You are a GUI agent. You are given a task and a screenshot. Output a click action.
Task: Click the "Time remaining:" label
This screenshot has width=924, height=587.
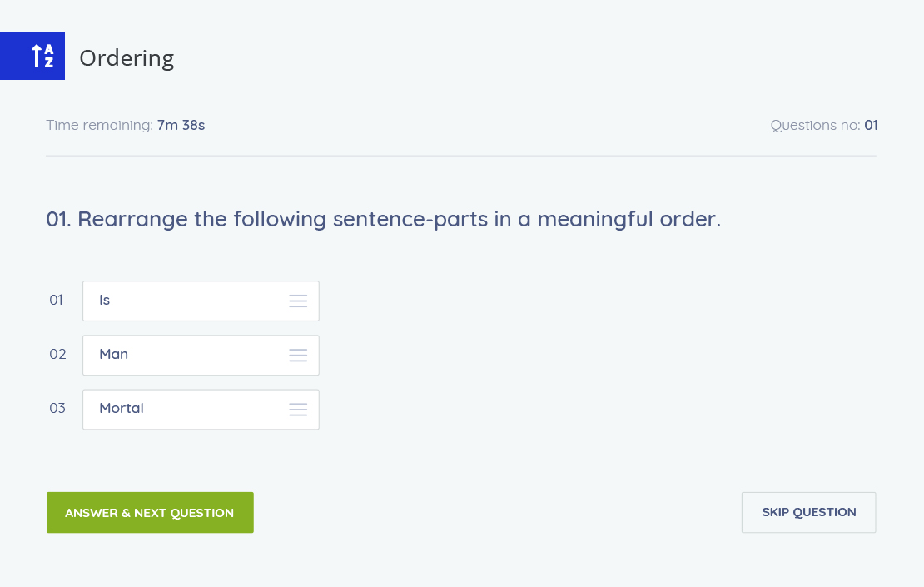coord(100,126)
